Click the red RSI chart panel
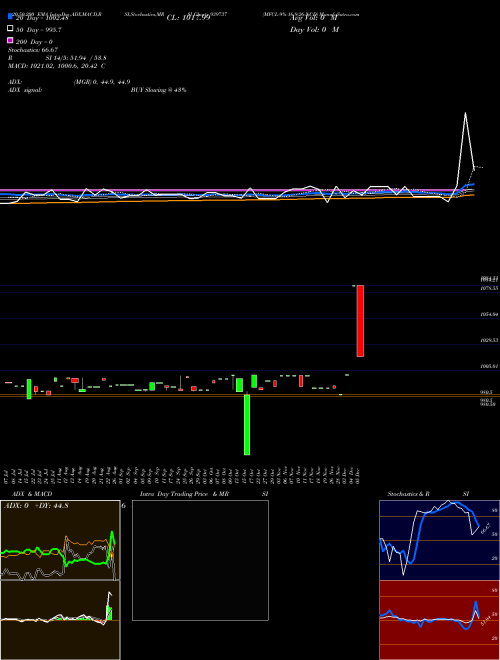 439,620
